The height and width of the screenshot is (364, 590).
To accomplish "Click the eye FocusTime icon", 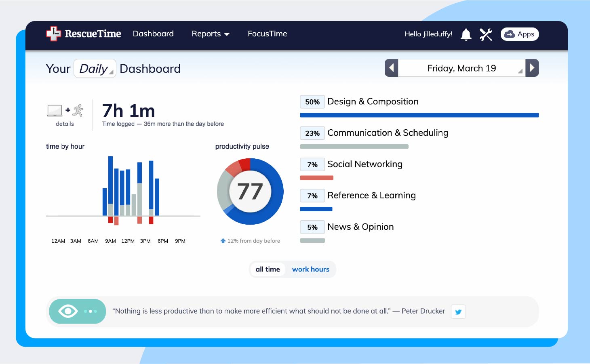I will click(x=68, y=311).
